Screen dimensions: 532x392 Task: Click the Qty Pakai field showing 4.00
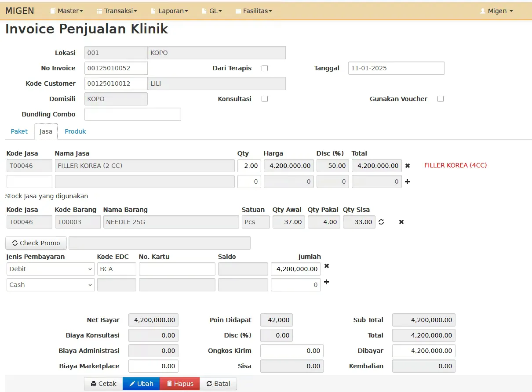click(324, 222)
